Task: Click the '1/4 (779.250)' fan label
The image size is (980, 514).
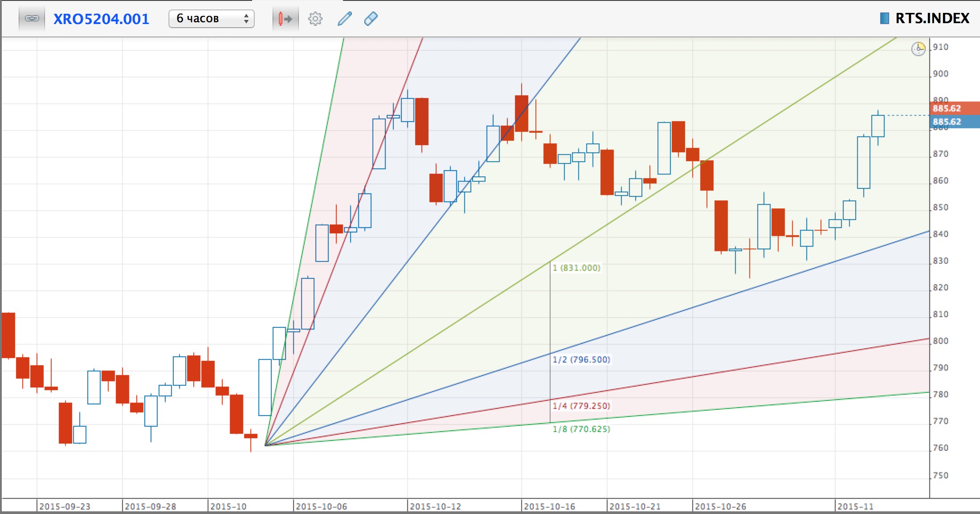Action: 581,406
